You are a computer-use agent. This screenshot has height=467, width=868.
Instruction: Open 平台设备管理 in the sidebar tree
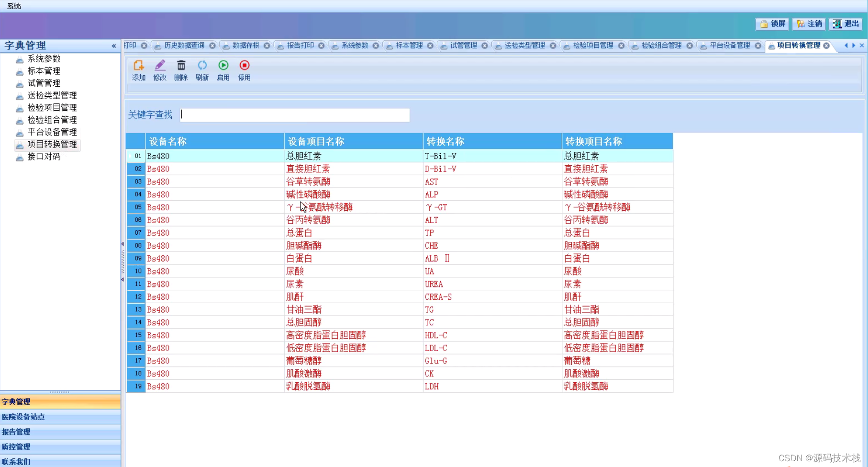[x=52, y=132]
